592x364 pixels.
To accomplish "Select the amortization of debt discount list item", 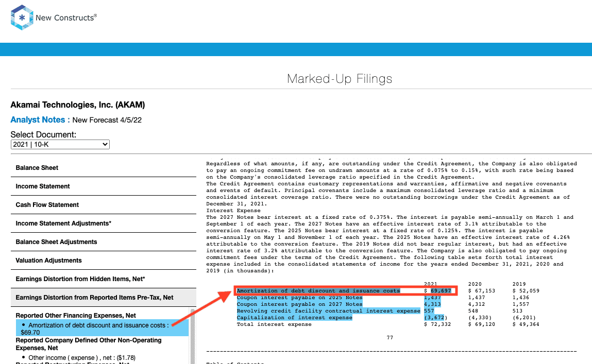I will (x=102, y=328).
